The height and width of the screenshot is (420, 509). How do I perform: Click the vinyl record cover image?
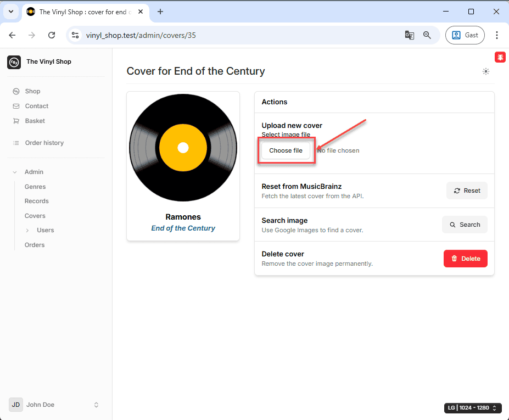point(183,148)
